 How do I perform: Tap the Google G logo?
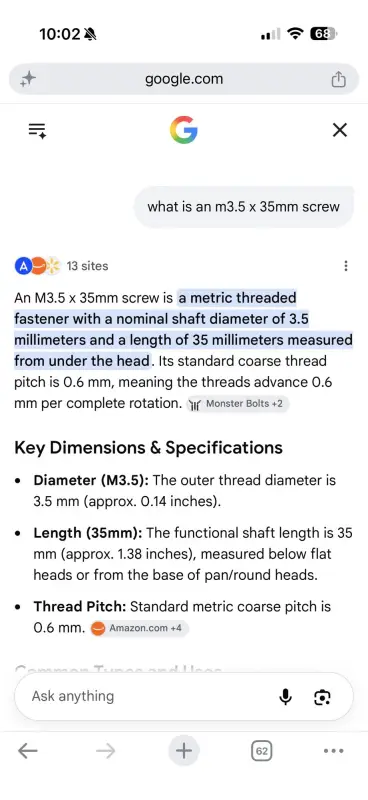tap(184, 130)
